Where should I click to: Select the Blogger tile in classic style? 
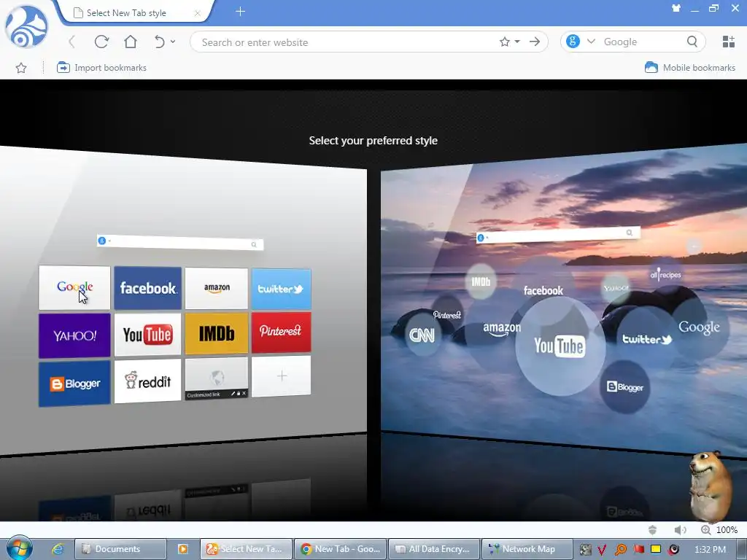75,384
